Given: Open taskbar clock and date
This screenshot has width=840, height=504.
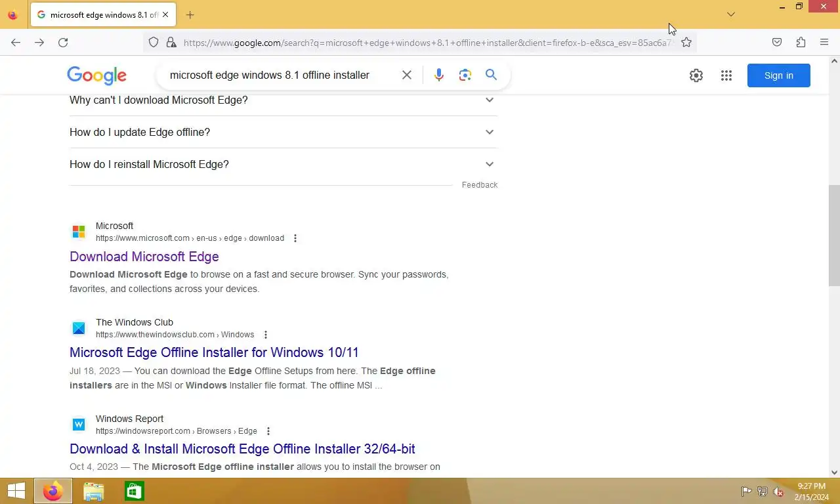Looking at the screenshot, I should click(812, 492).
